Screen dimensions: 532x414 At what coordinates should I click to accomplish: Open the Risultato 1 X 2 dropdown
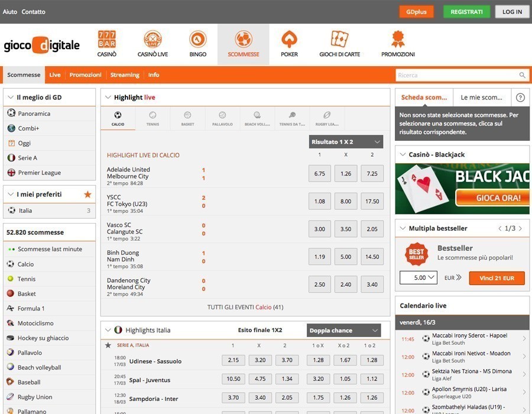click(346, 142)
